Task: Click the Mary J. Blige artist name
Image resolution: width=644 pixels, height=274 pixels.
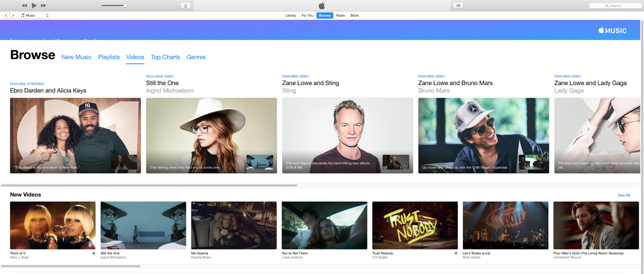Action: [x=19, y=257]
